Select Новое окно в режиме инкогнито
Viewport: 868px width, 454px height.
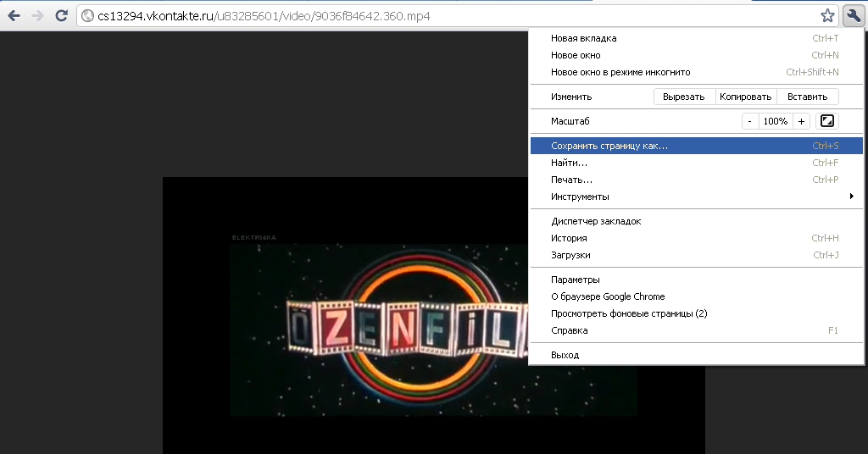(697, 72)
